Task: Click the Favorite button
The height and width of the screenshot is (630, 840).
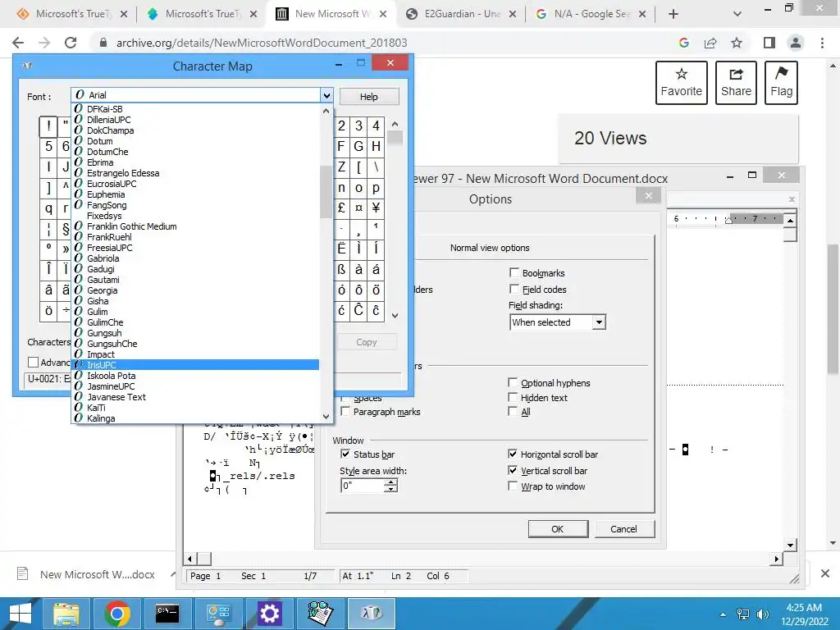Action: coord(682,83)
